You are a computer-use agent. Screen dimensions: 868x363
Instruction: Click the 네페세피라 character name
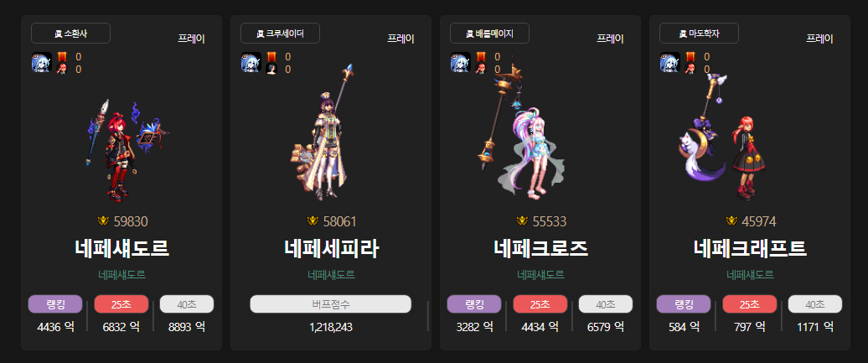tap(332, 248)
